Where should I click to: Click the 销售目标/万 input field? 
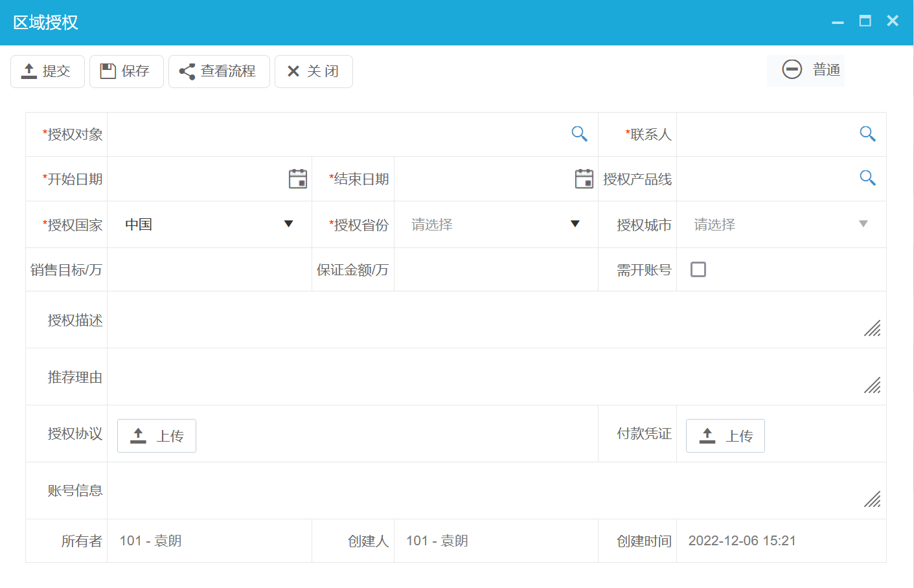[x=207, y=269]
